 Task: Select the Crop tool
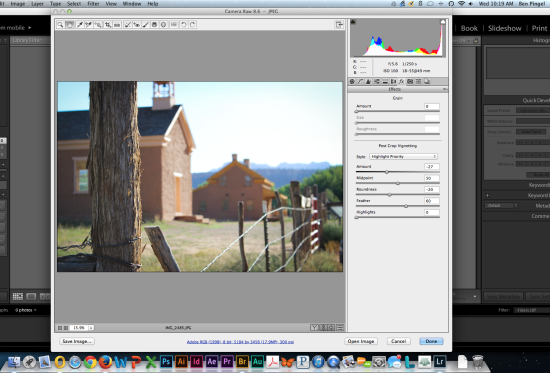tap(108, 25)
